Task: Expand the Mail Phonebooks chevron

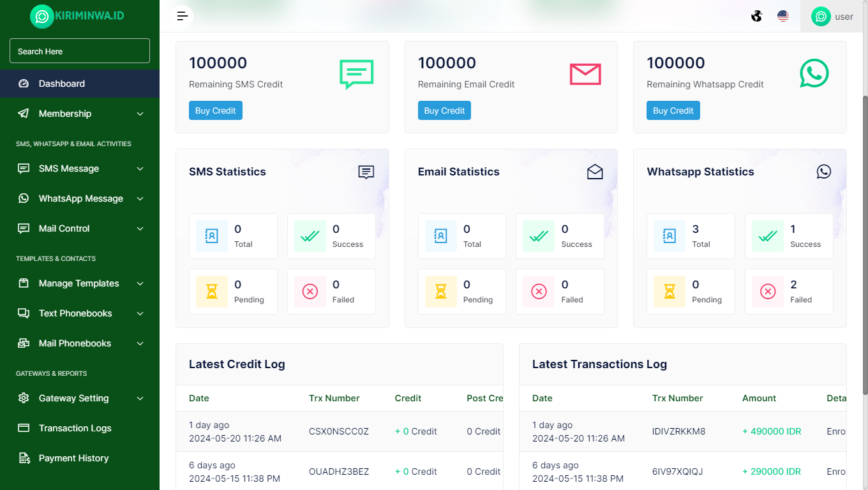Action: pyautogui.click(x=140, y=343)
